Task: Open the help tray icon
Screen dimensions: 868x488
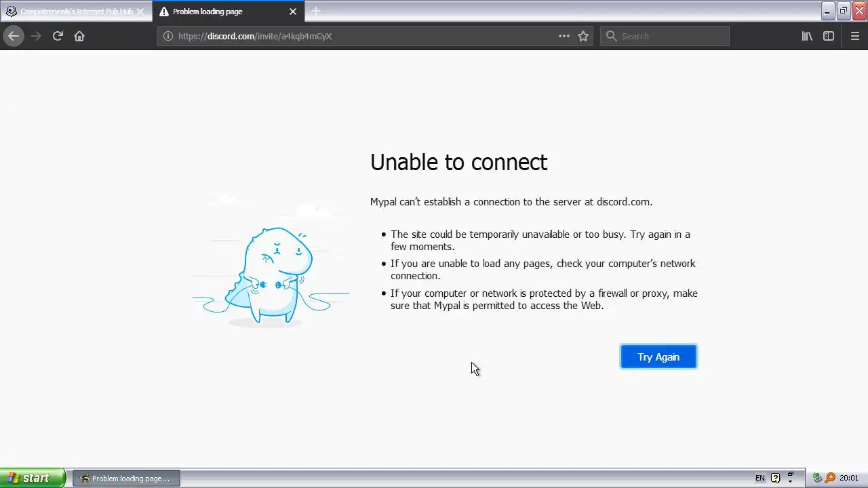Action: [x=776, y=478]
